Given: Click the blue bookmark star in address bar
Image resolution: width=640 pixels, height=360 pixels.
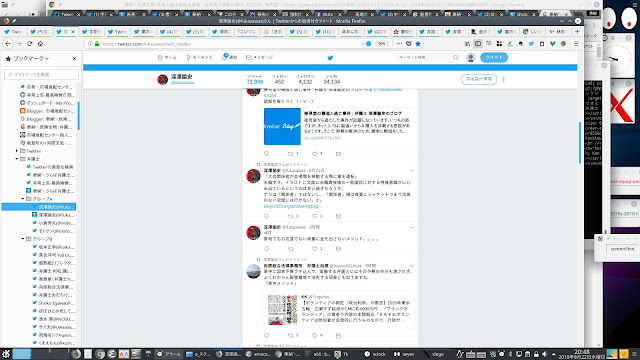Looking at the screenshot, I should (x=418, y=44).
